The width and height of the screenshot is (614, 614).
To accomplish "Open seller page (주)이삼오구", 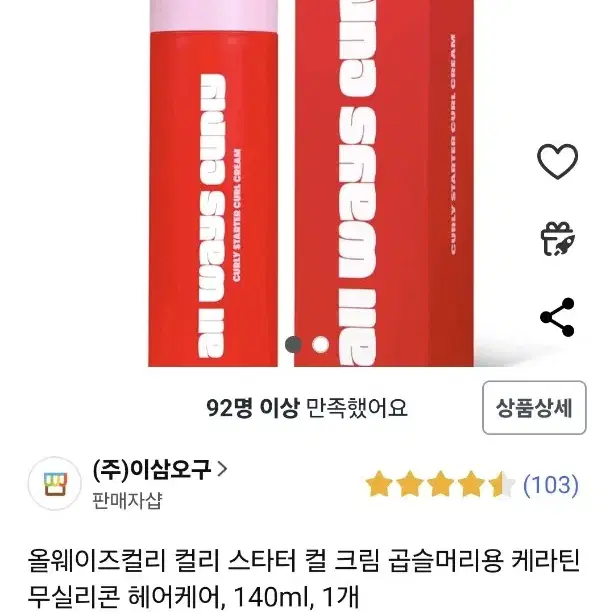I will tap(152, 469).
